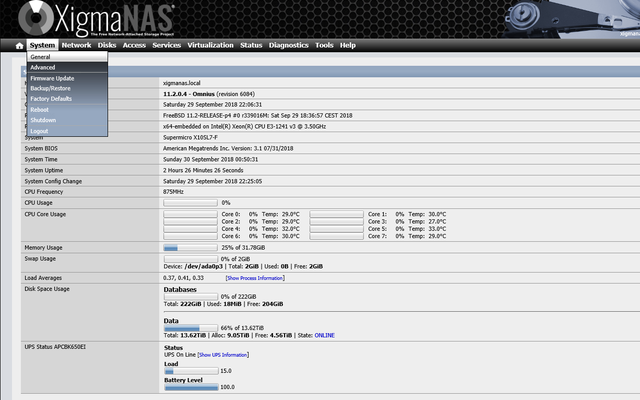Click the System Time value
Image resolution: width=640 pixels, height=400 pixels.
tap(211, 160)
